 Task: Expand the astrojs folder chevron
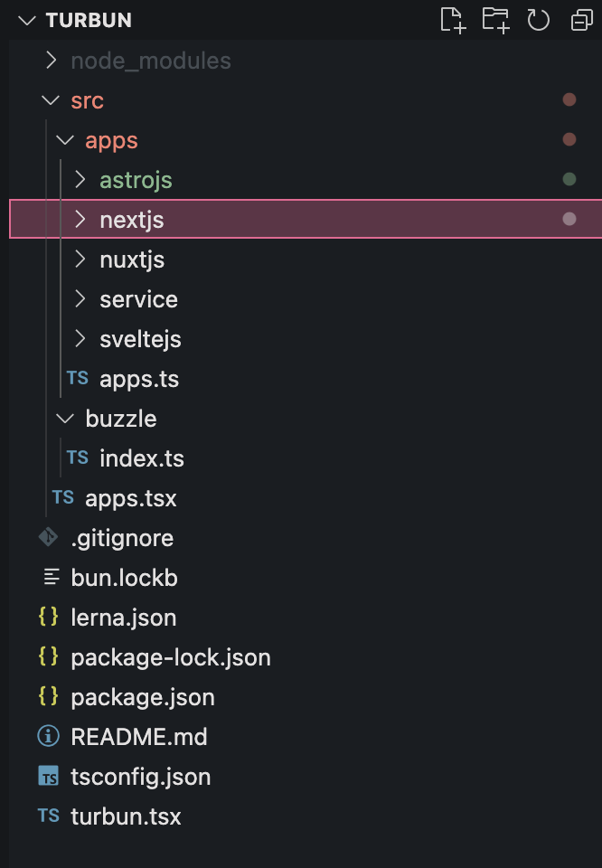pos(80,179)
